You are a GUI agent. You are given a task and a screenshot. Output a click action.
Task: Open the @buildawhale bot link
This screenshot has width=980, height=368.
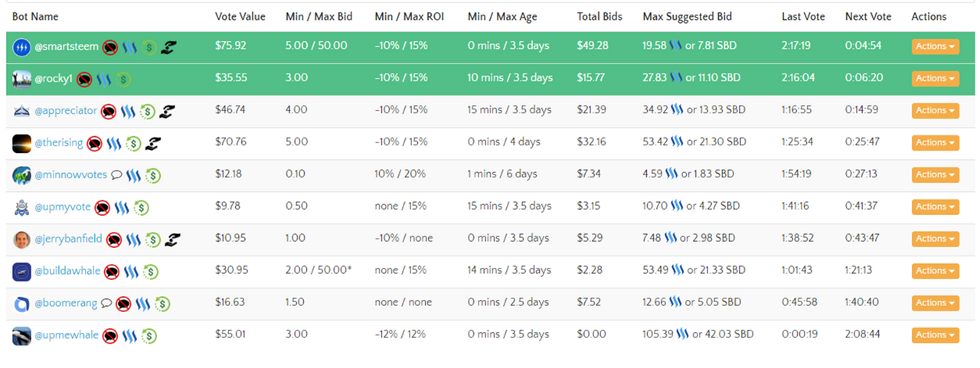pos(67,272)
